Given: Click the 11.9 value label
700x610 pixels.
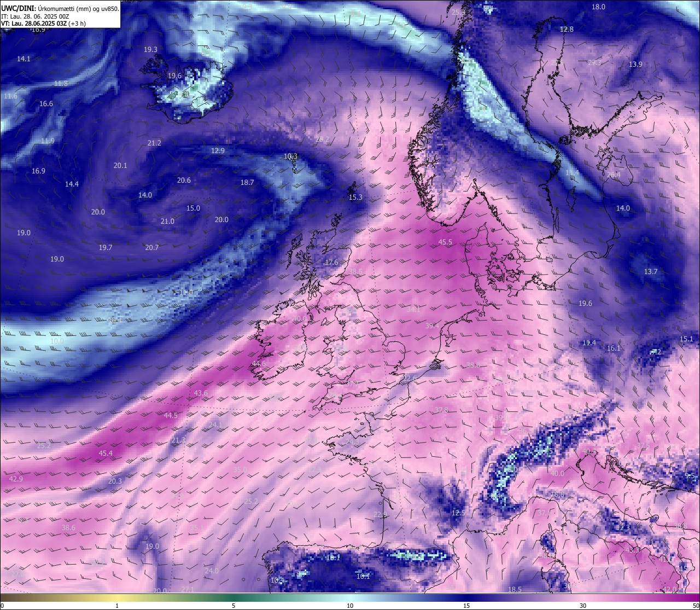Looking at the screenshot, I should click(48, 141).
